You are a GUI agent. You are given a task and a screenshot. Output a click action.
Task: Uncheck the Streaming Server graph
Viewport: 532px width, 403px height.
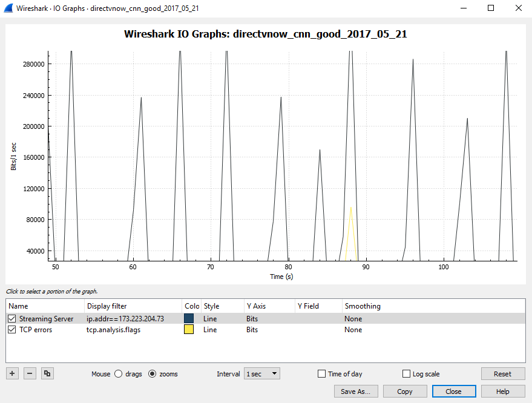tap(12, 318)
